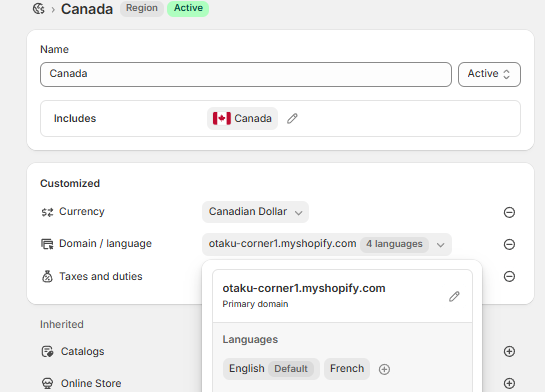Click the Domain / language row icon
Screen dimensions: 545x392
pyautogui.click(x=47, y=244)
